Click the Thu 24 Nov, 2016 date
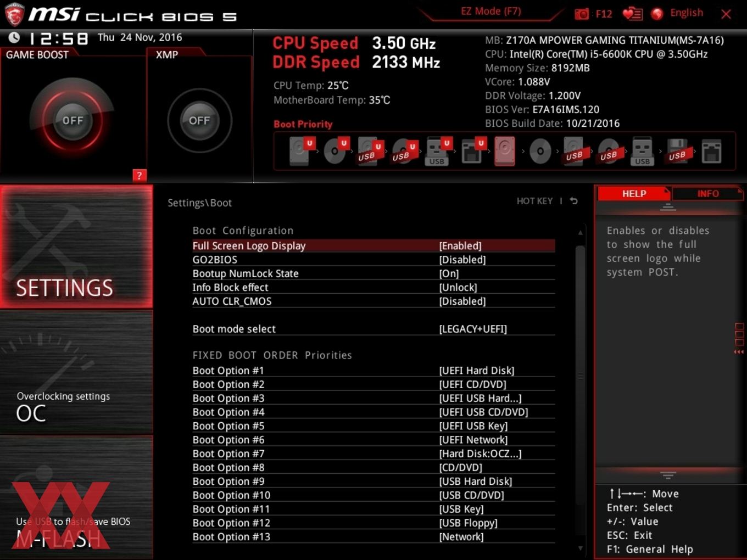The image size is (747, 560). [x=140, y=37]
